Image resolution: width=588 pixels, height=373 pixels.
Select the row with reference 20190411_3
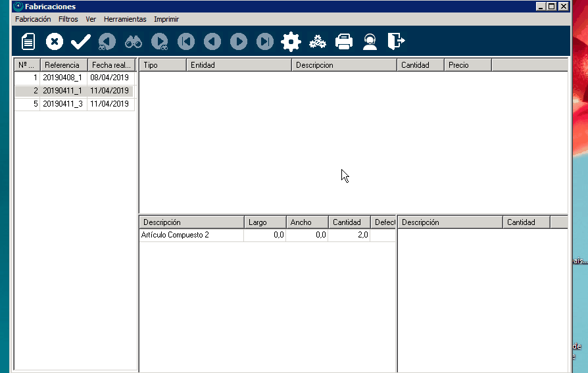coord(62,104)
